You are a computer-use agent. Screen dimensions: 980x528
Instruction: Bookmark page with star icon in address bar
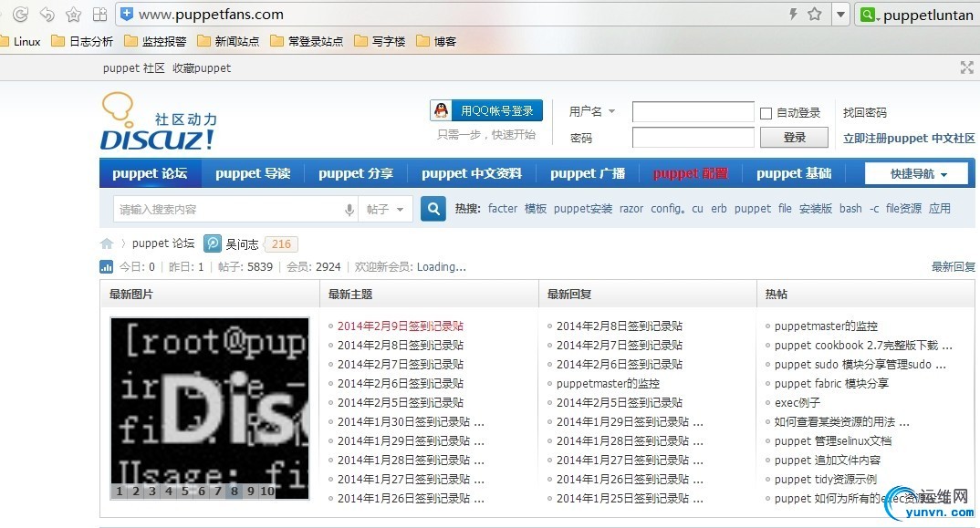point(814,14)
